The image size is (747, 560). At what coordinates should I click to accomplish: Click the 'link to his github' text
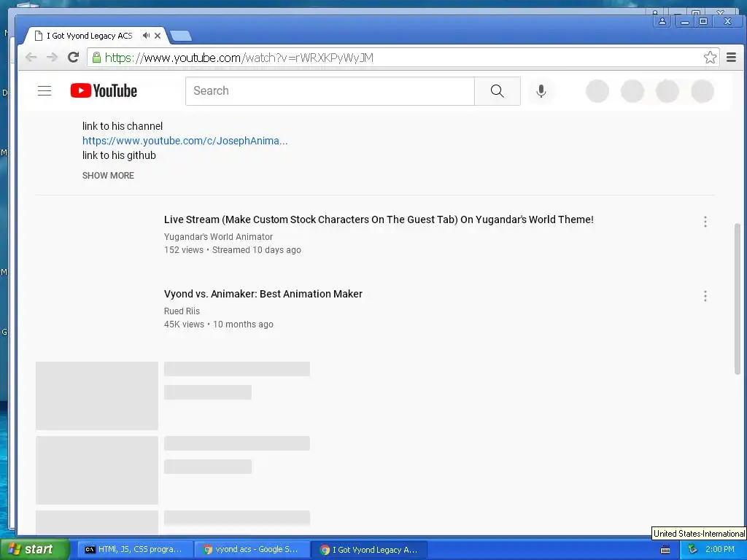coord(119,155)
